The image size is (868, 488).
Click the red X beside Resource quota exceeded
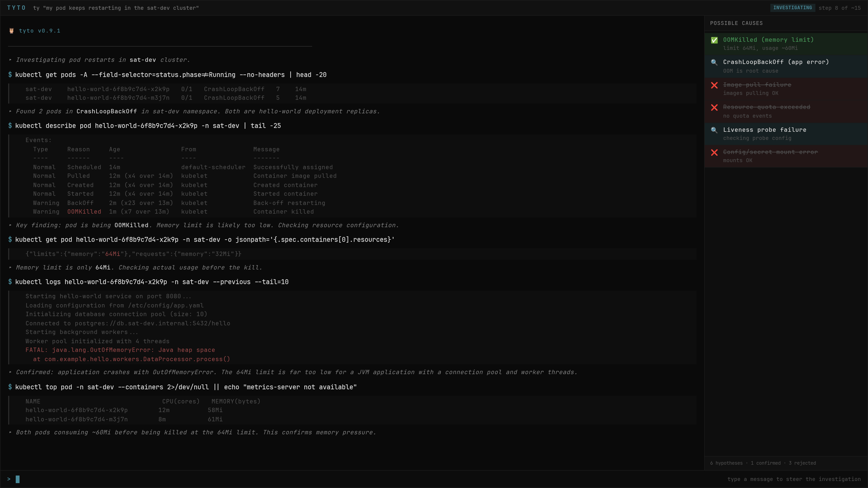pos(714,107)
